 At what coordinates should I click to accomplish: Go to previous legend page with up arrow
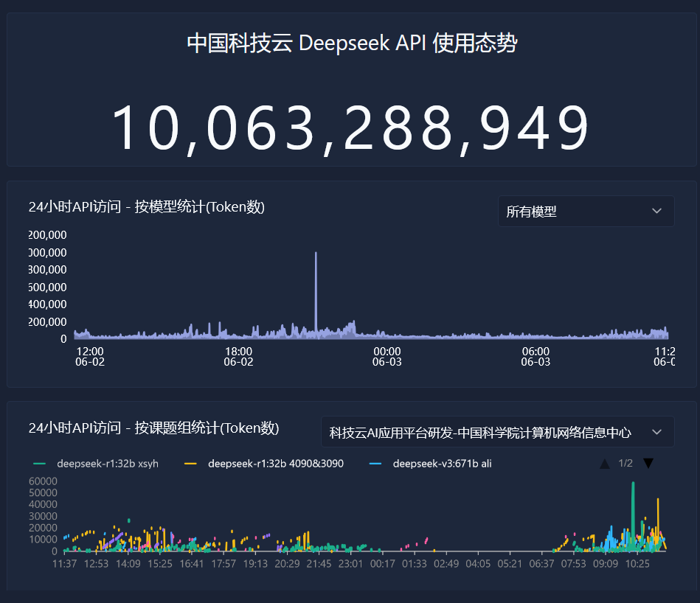[604, 464]
